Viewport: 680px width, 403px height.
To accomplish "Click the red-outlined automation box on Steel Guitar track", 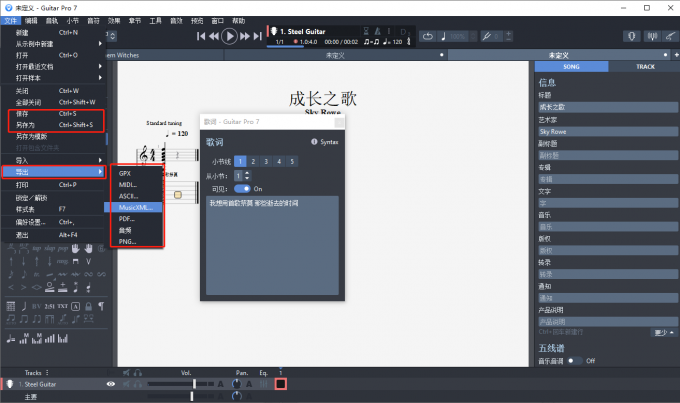I will tap(281, 383).
